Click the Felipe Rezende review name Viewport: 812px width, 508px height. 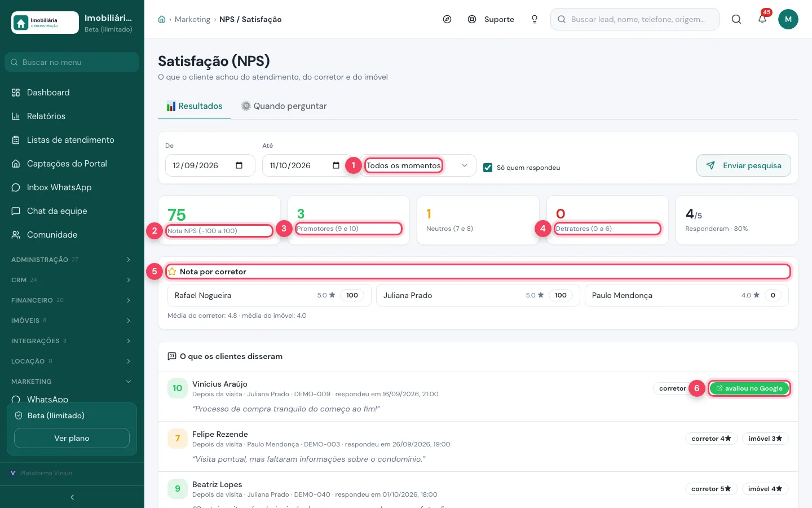click(220, 434)
